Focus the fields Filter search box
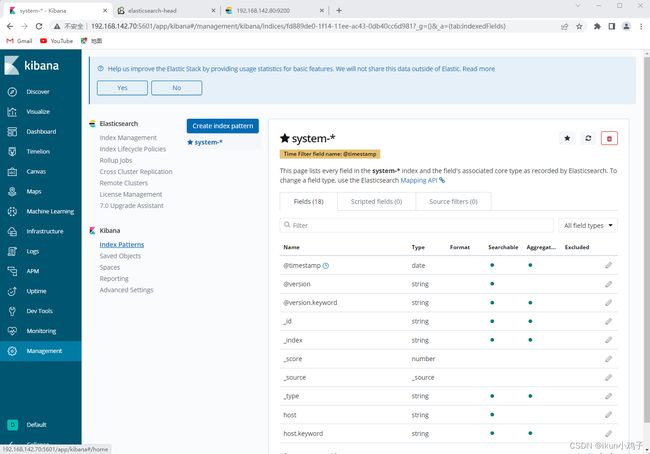This screenshot has height=454, width=650. pos(417,226)
